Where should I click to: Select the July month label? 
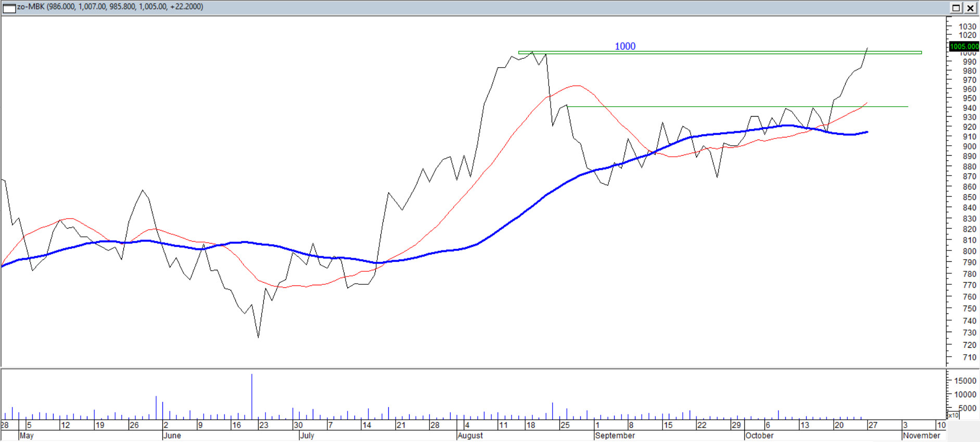point(307,435)
